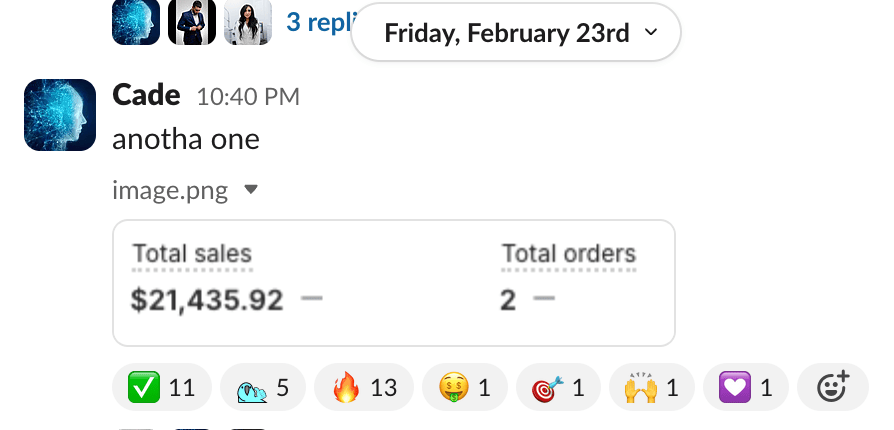The image size is (894, 430).
Task: Click the raised hands reaction
Action: (651, 387)
